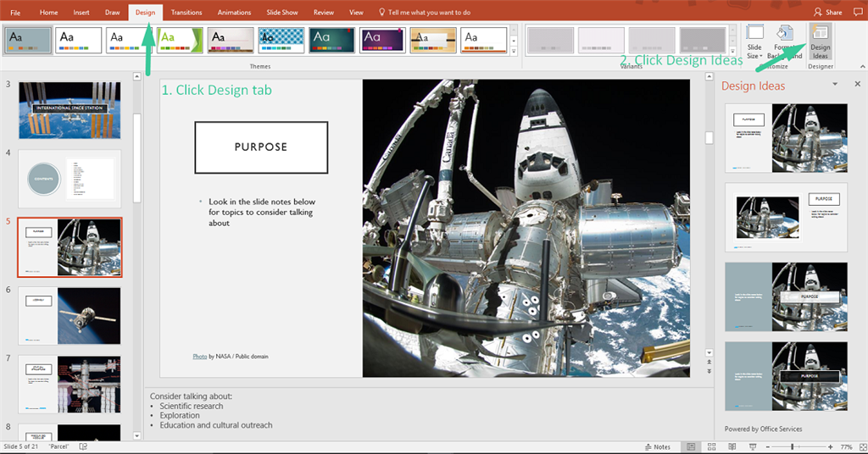This screenshot has width=868, height=454.
Task: Open the Transitions tab
Action: pyautogui.click(x=186, y=12)
